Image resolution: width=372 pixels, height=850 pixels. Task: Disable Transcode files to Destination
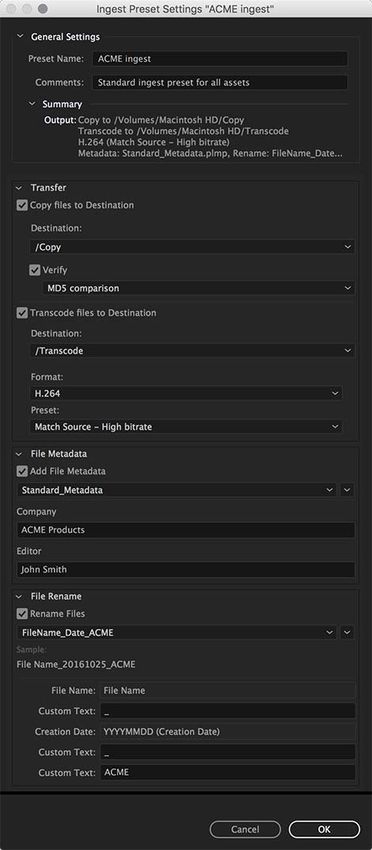(22, 313)
